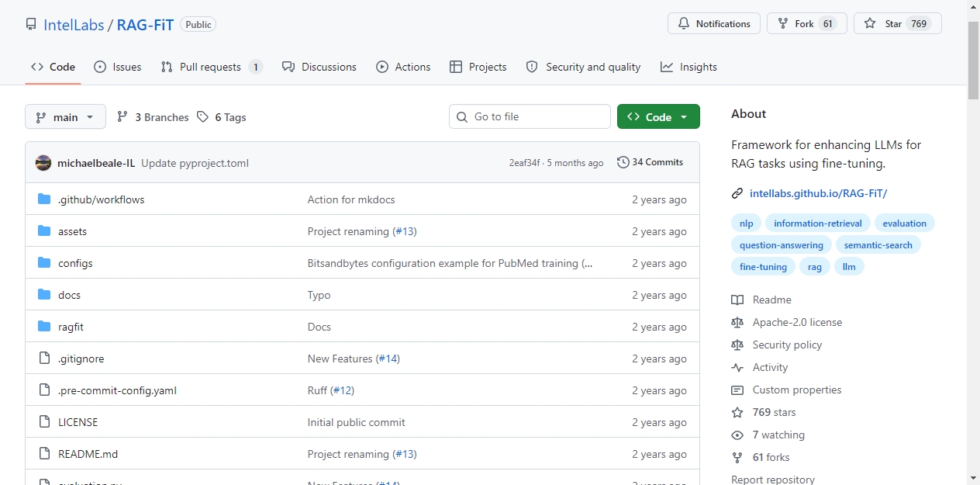
Task: Star the repository
Action: [x=897, y=23]
